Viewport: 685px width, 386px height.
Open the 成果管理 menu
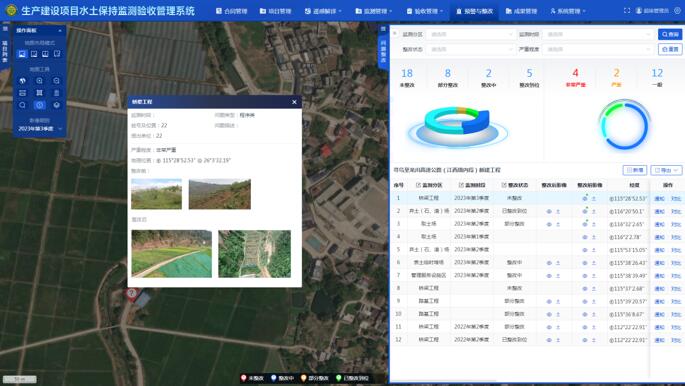click(521, 11)
